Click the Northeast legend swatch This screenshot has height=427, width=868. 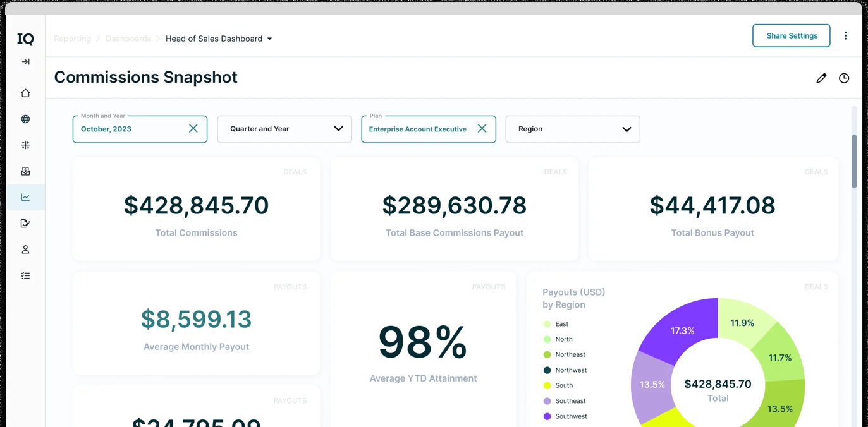[547, 355]
